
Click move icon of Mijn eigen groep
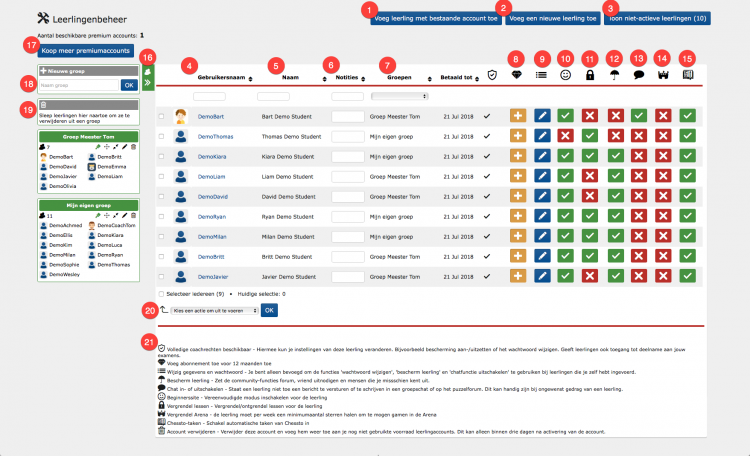tap(107, 216)
